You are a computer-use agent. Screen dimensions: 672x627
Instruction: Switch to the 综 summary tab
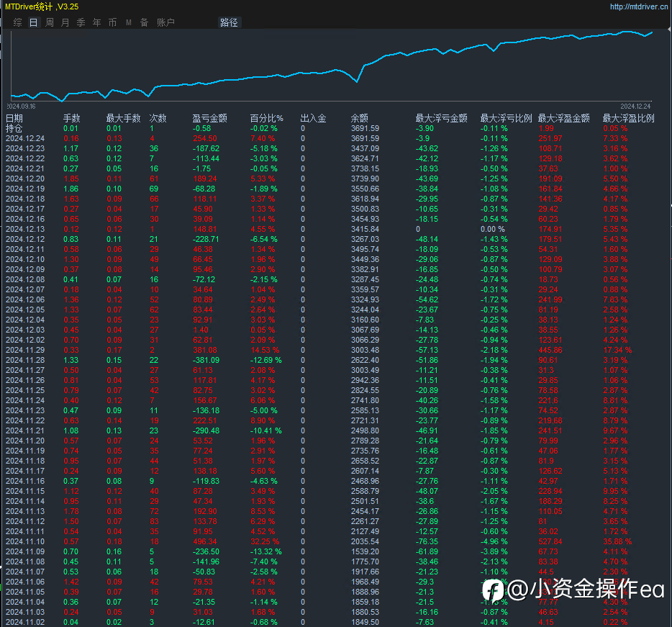click(18, 22)
